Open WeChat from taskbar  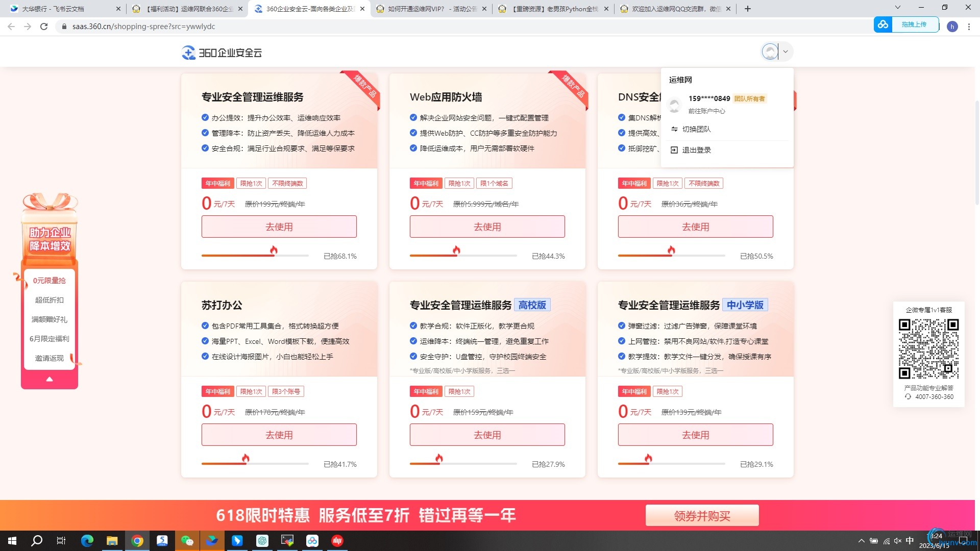(x=187, y=541)
